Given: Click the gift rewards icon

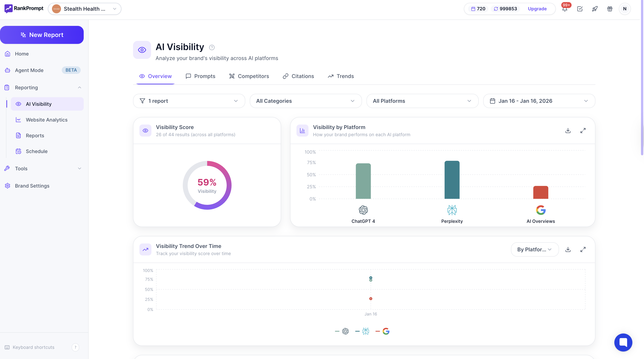Looking at the screenshot, I should pyautogui.click(x=610, y=9).
